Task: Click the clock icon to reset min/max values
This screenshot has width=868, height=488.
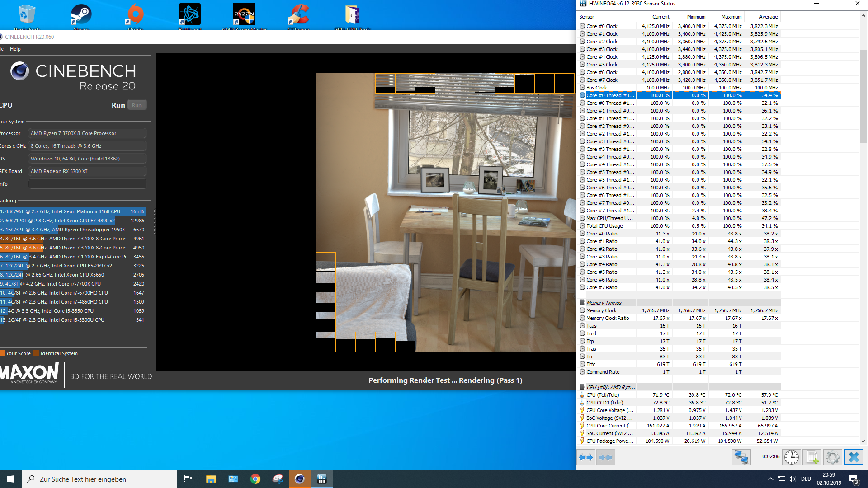Action: 791,457
